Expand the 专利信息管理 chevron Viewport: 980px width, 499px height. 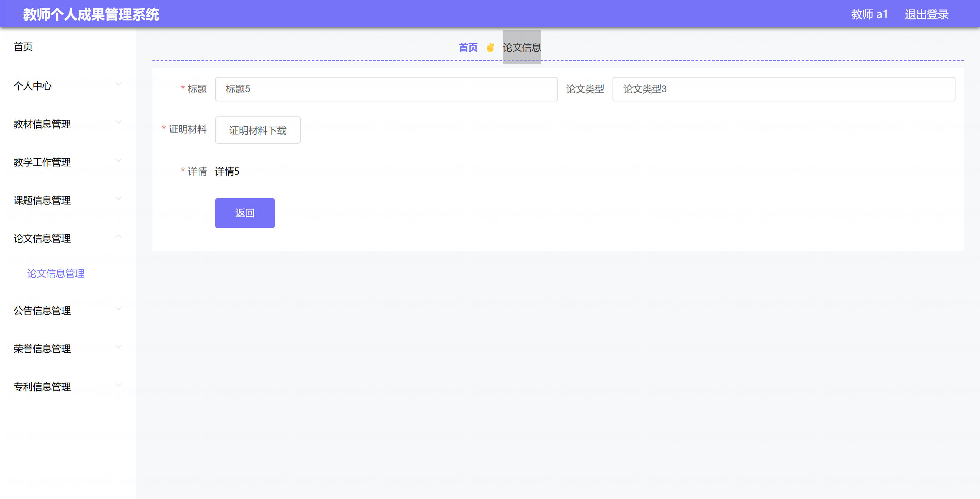[x=118, y=385]
